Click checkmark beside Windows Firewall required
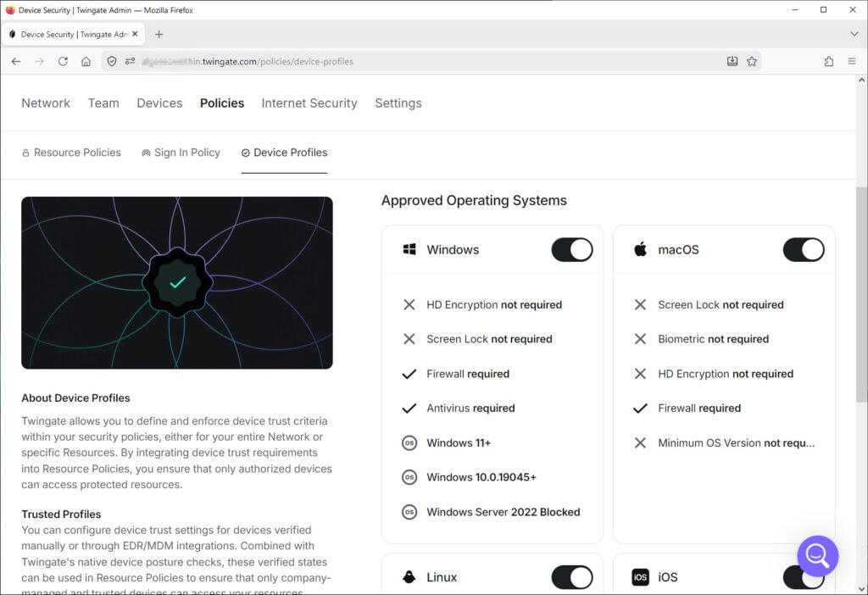 [409, 374]
